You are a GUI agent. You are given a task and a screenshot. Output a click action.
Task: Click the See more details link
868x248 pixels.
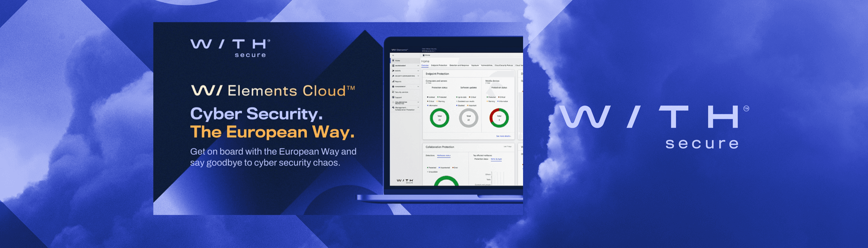click(503, 136)
